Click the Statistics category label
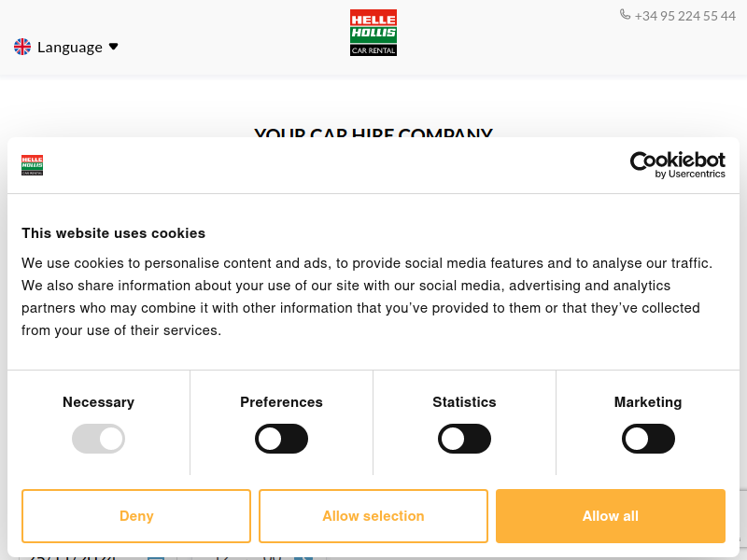747x560 pixels. [x=464, y=402]
